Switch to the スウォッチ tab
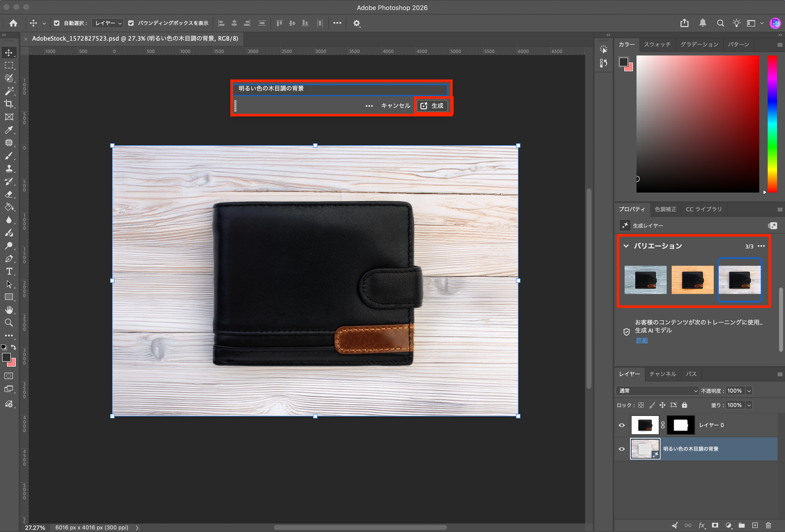785x532 pixels. [657, 44]
